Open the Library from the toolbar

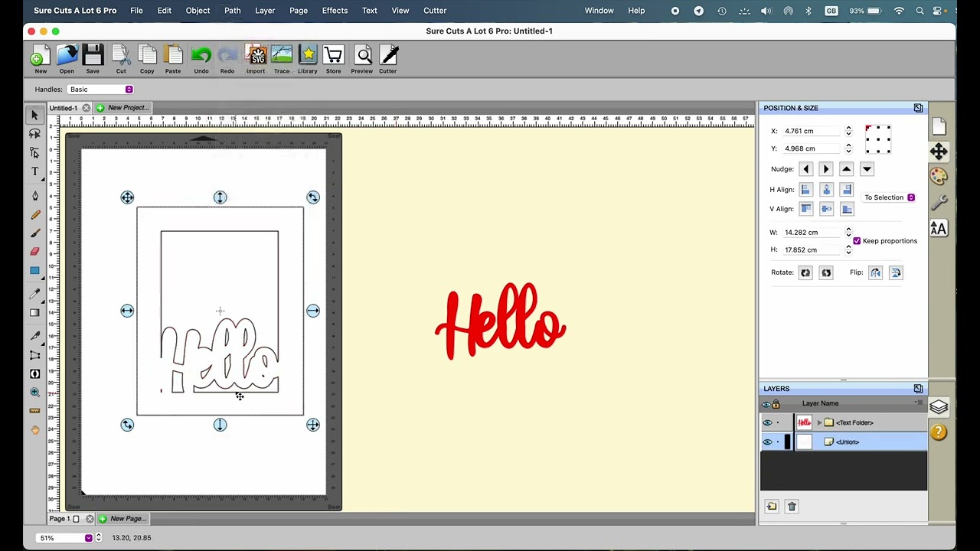click(308, 60)
